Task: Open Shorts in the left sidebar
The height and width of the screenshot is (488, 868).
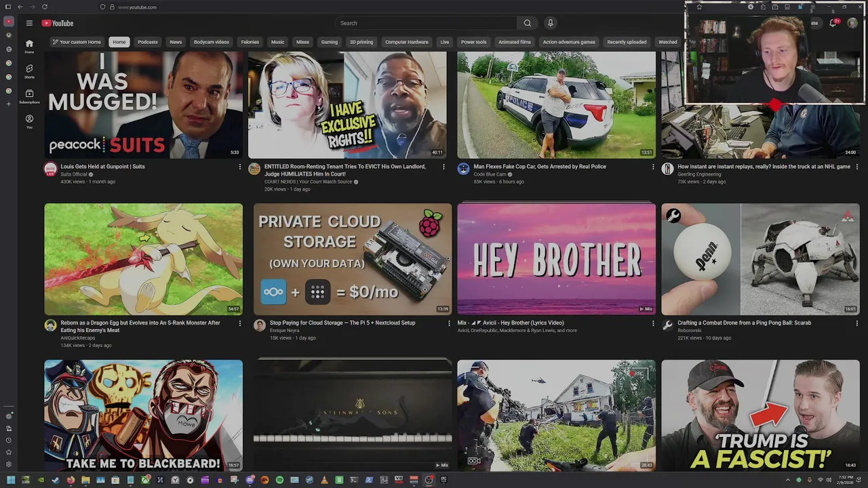Action: [x=29, y=71]
